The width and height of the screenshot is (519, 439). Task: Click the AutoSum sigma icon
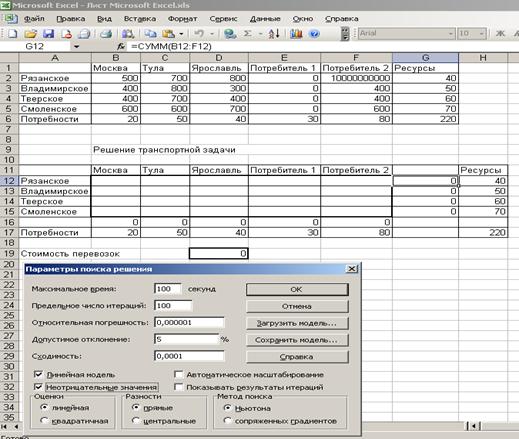pos(247,33)
